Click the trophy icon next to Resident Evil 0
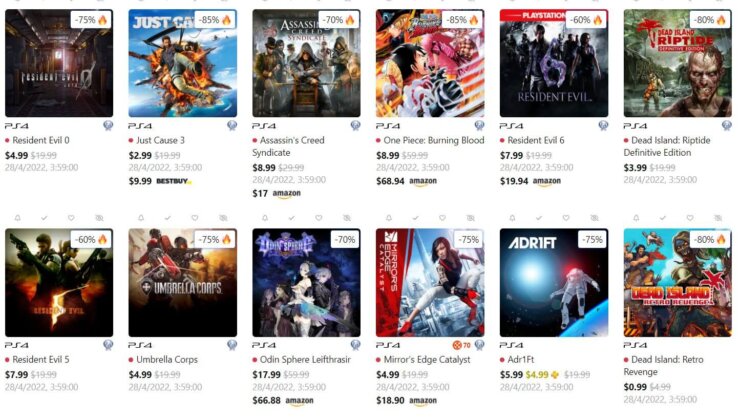The height and width of the screenshot is (420, 740). (x=108, y=126)
